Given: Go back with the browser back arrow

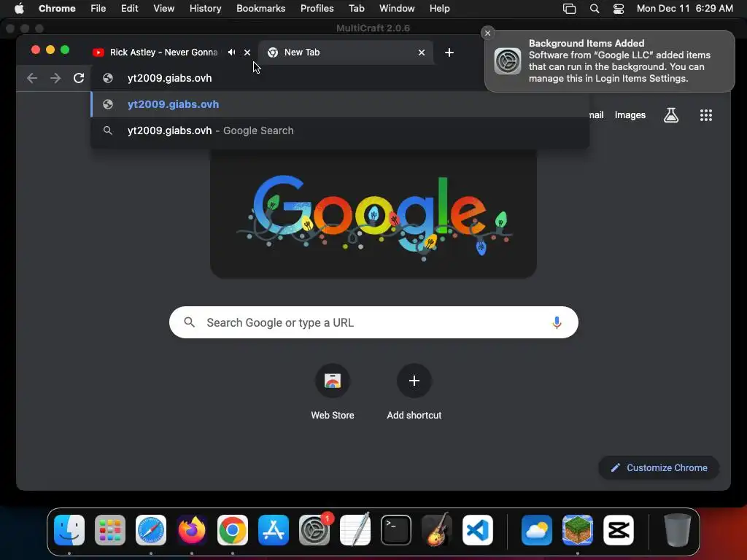Looking at the screenshot, I should pos(32,78).
